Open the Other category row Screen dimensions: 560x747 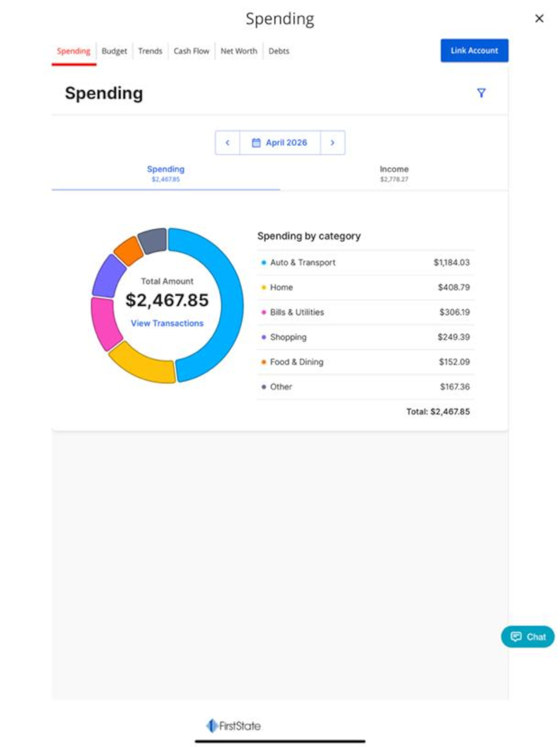tap(366, 387)
